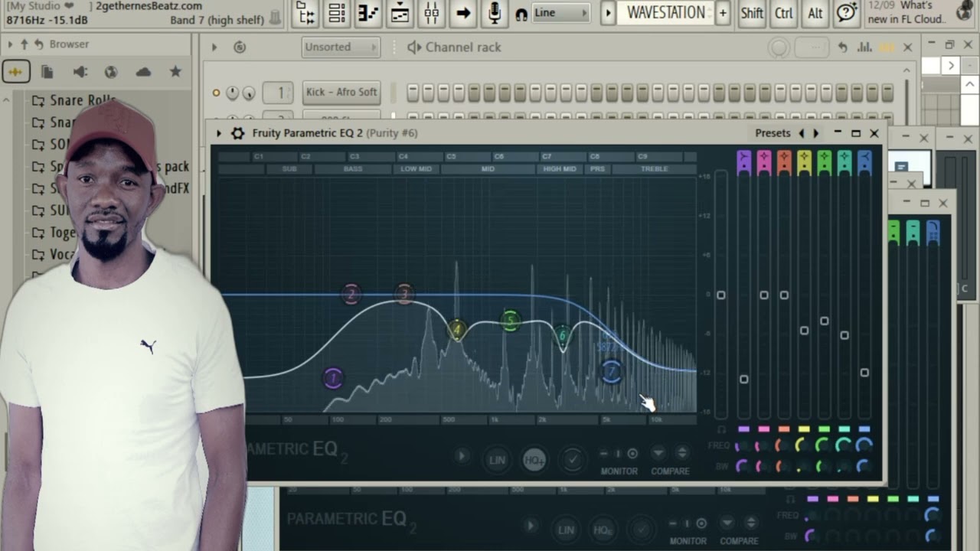Image resolution: width=980 pixels, height=551 pixels.
Task: Select the next preset arrow
Action: coord(816,133)
